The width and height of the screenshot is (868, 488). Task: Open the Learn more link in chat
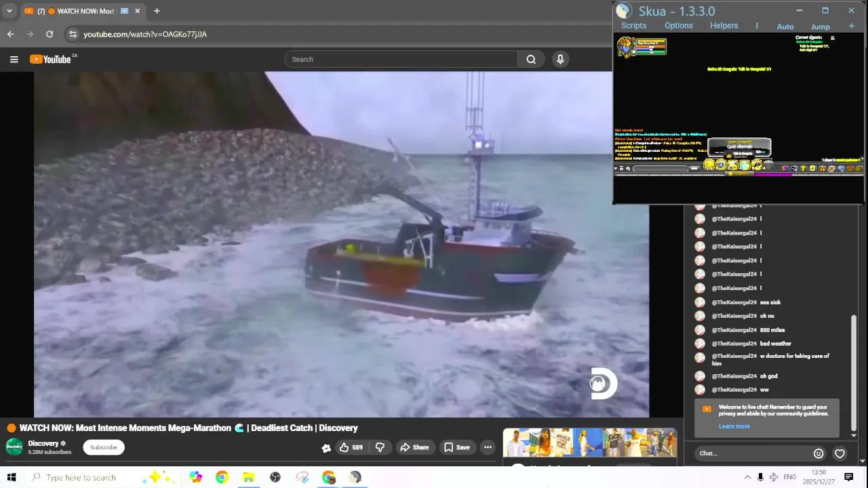coord(734,426)
